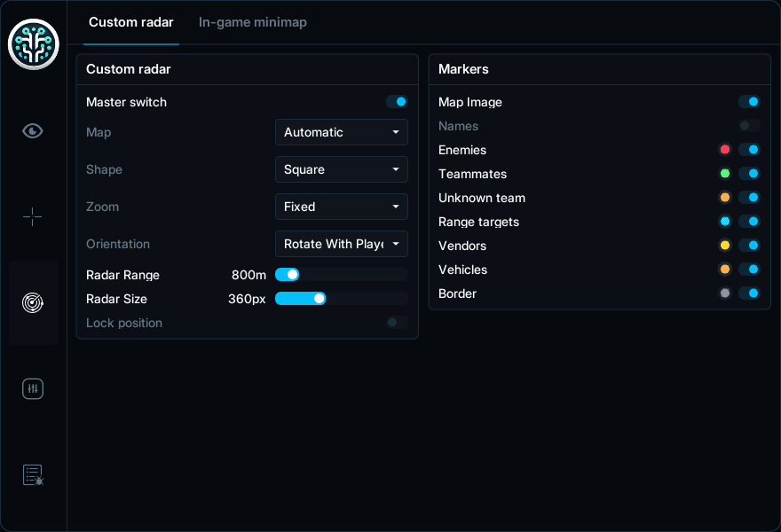Open the red Enemies color swatch
The width and height of the screenshot is (781, 532).
[725, 150]
